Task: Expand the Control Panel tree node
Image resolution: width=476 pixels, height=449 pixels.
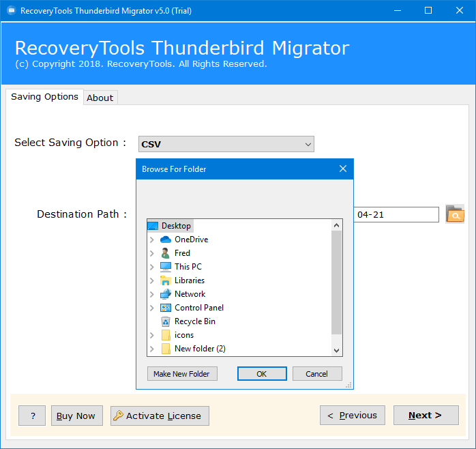Action: [x=152, y=308]
